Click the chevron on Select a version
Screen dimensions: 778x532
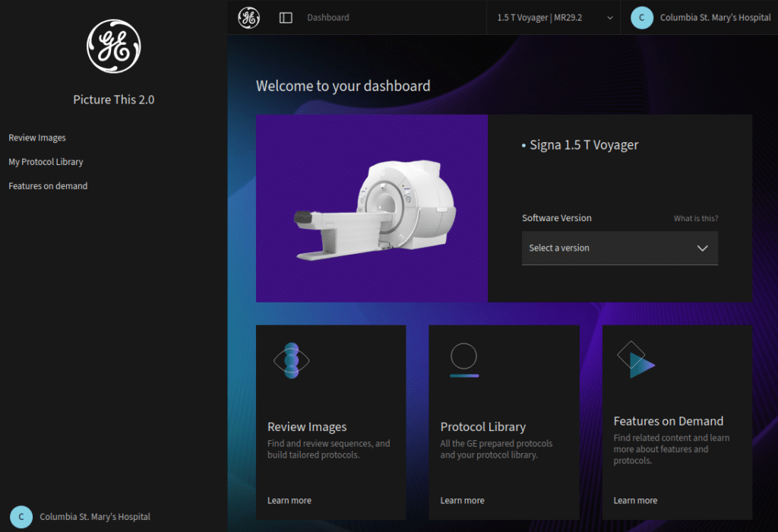click(702, 248)
